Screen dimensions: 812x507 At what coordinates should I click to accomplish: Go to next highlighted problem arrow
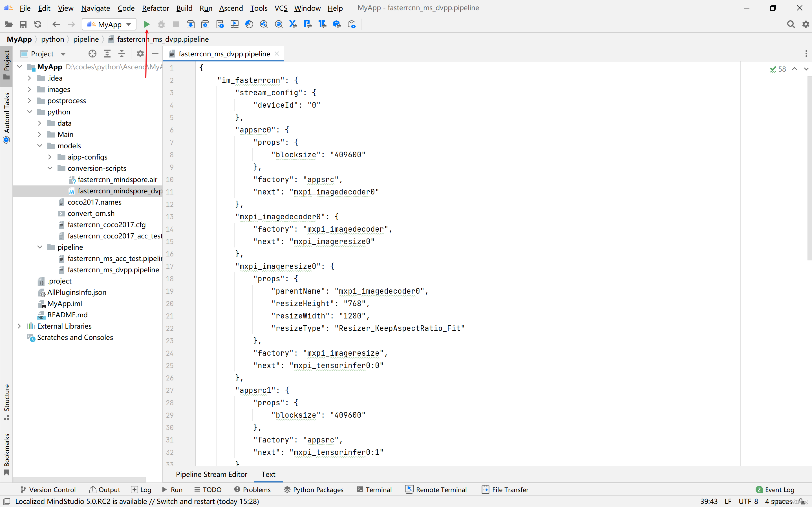806,69
